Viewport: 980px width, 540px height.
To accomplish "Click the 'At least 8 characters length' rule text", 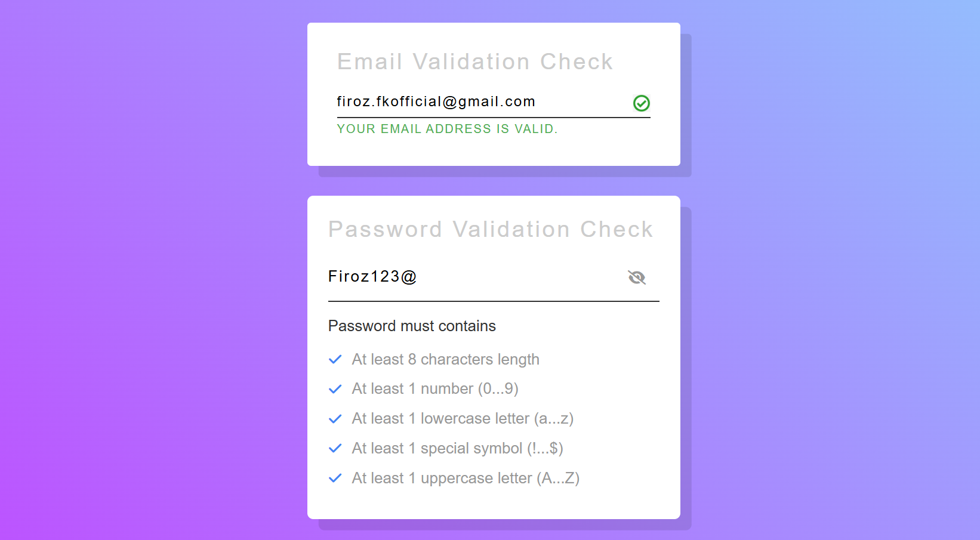I will click(x=445, y=359).
